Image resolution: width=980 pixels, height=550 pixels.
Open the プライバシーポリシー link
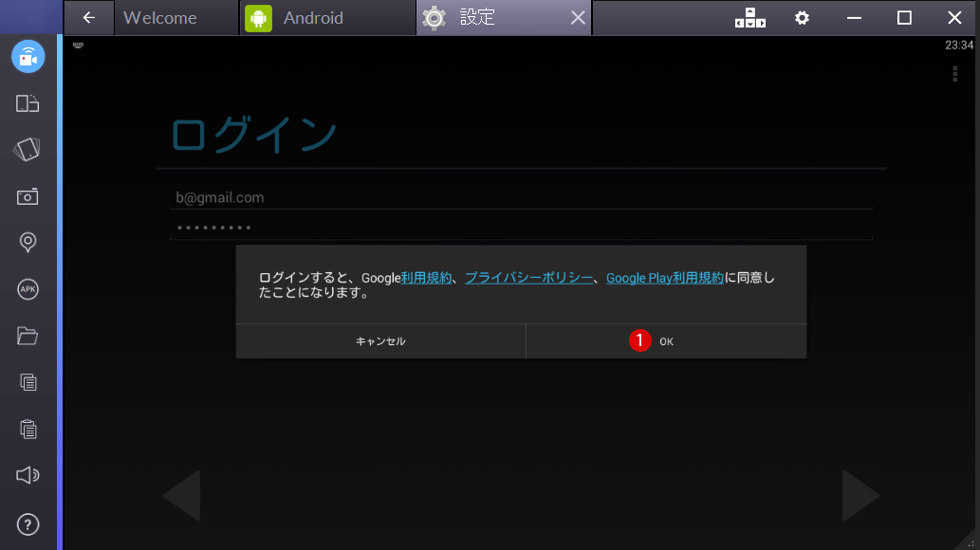pos(528,278)
